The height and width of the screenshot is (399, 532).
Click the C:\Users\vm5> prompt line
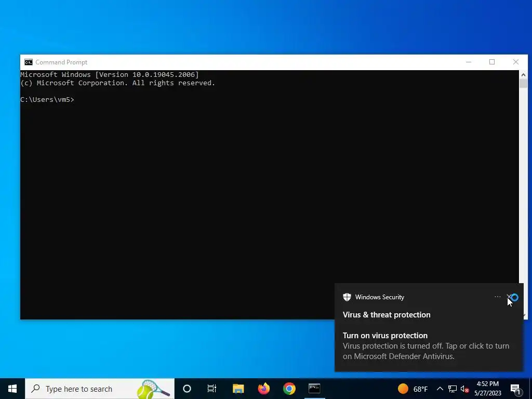pos(47,99)
